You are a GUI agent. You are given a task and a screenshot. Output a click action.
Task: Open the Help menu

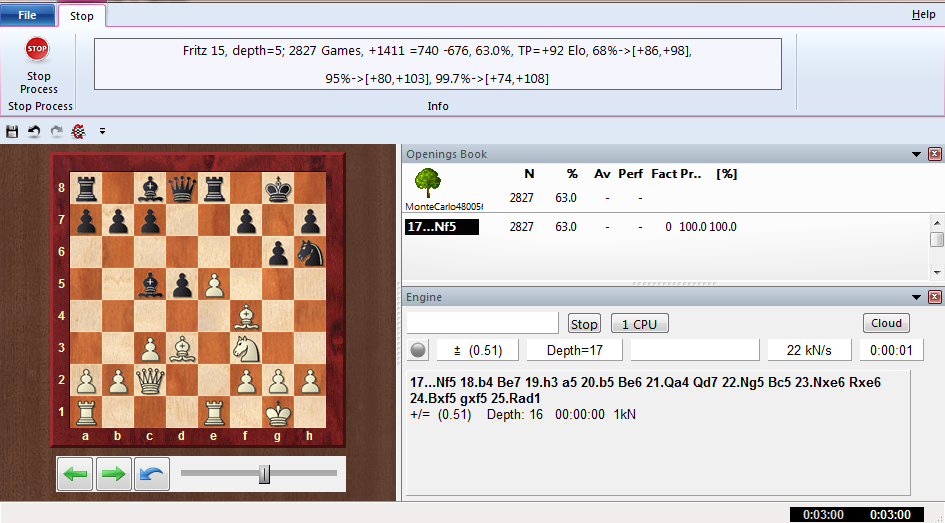[x=923, y=15]
